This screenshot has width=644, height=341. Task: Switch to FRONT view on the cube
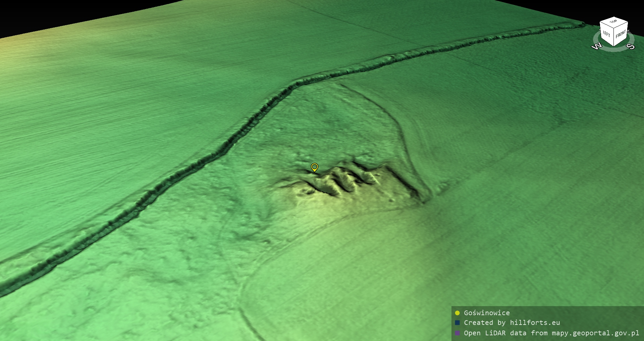point(621,34)
